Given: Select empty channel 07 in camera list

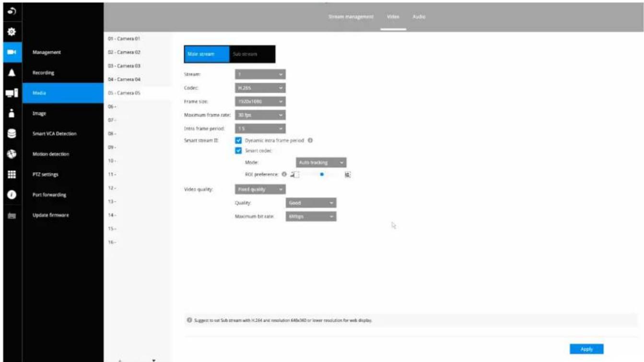Looking at the screenshot, I should click(x=138, y=120).
